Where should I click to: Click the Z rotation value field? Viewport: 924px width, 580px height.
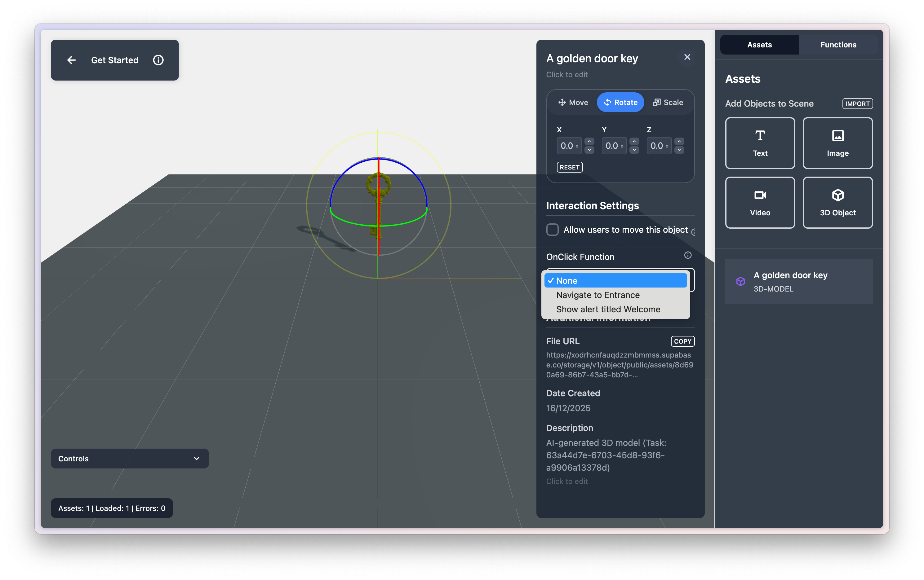[x=659, y=146]
